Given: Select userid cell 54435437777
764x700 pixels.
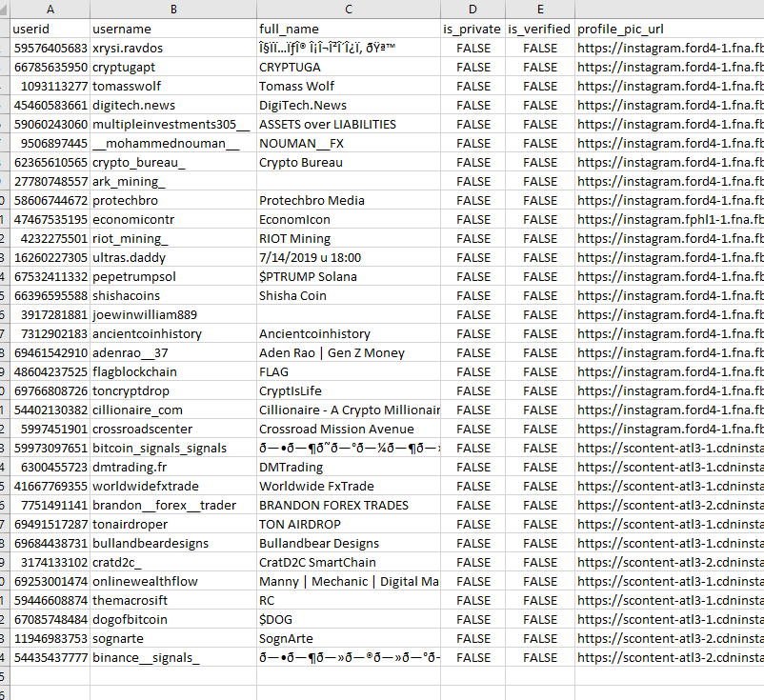Looking at the screenshot, I should tap(50, 657).
